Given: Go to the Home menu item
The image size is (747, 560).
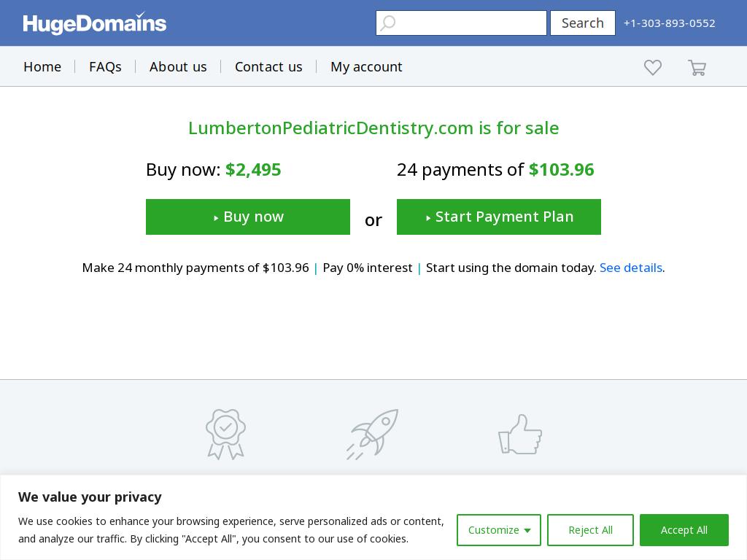Looking at the screenshot, I should click(x=42, y=66).
